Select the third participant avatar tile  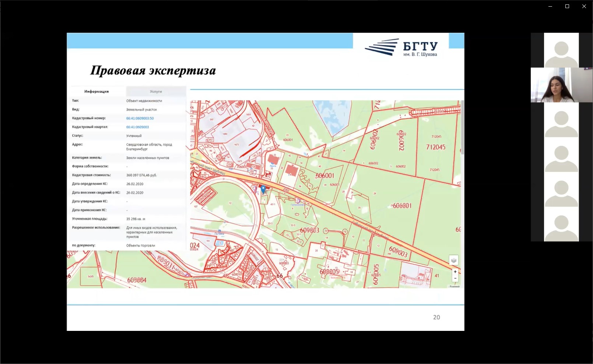pyautogui.click(x=561, y=120)
